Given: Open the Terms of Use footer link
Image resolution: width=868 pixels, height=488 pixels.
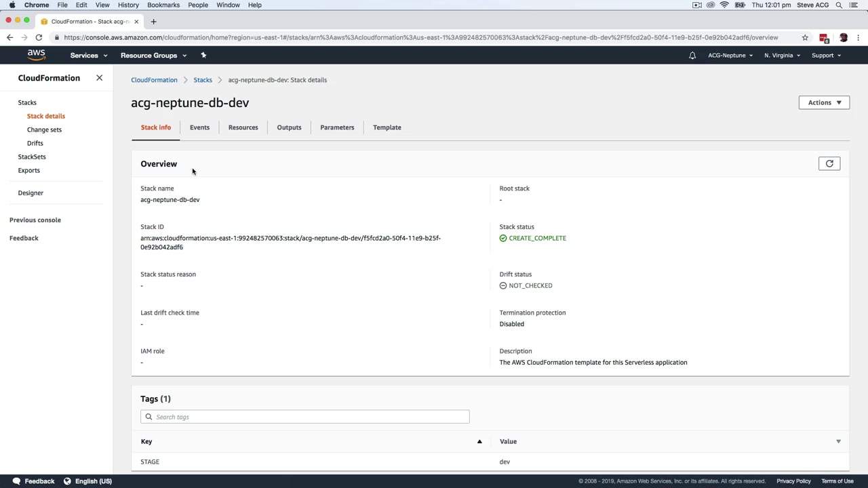Looking at the screenshot, I should tap(837, 481).
